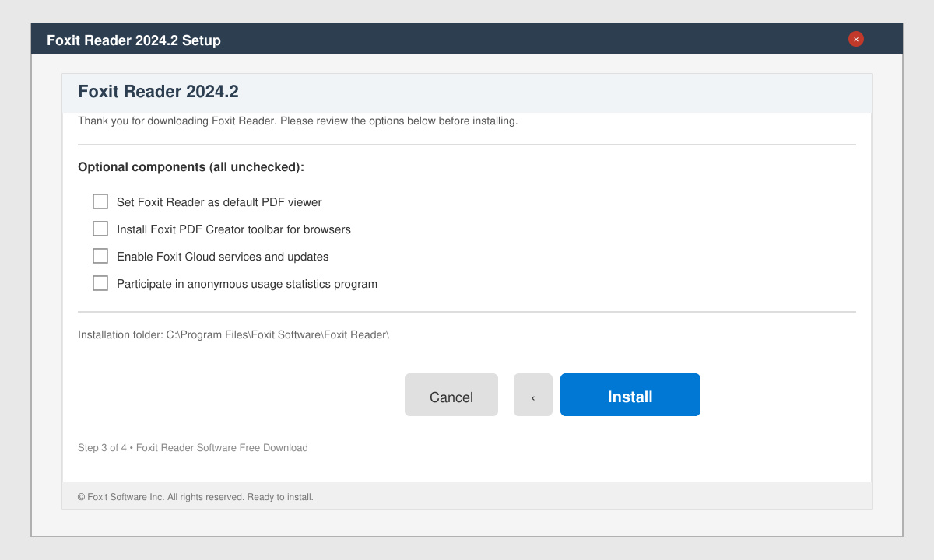Go back using the left chevron button
Screen dimensions: 934x560
point(533,395)
